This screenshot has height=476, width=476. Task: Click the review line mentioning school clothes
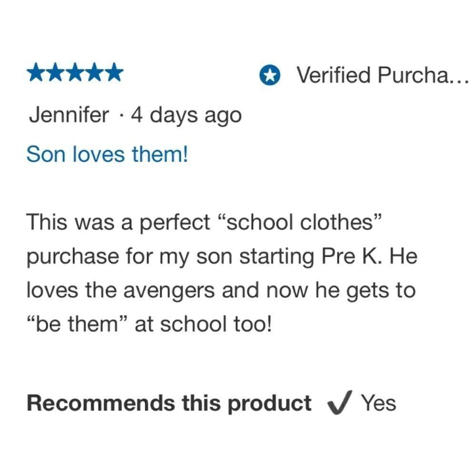click(x=204, y=222)
